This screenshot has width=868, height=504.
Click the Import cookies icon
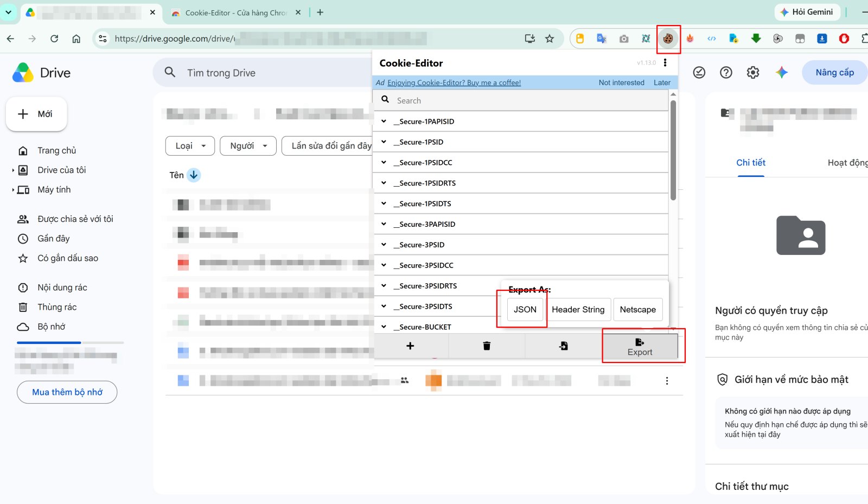click(x=564, y=346)
